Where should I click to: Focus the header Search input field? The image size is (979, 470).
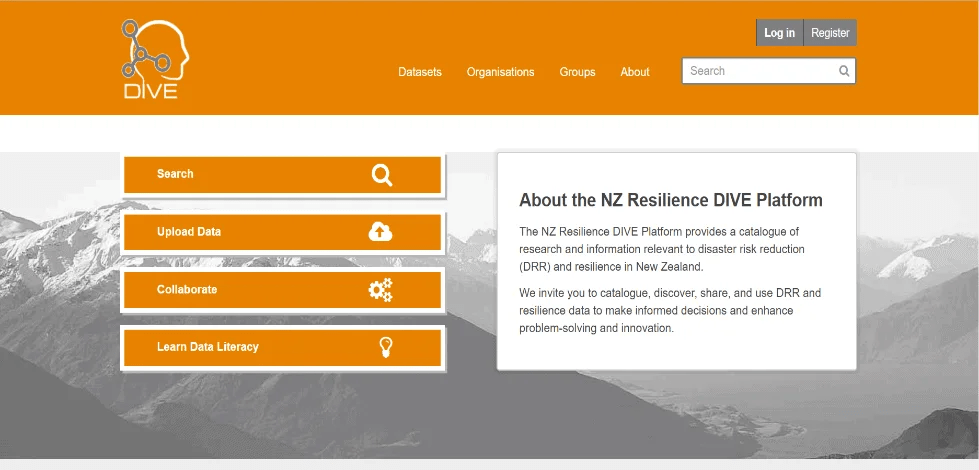(769, 71)
